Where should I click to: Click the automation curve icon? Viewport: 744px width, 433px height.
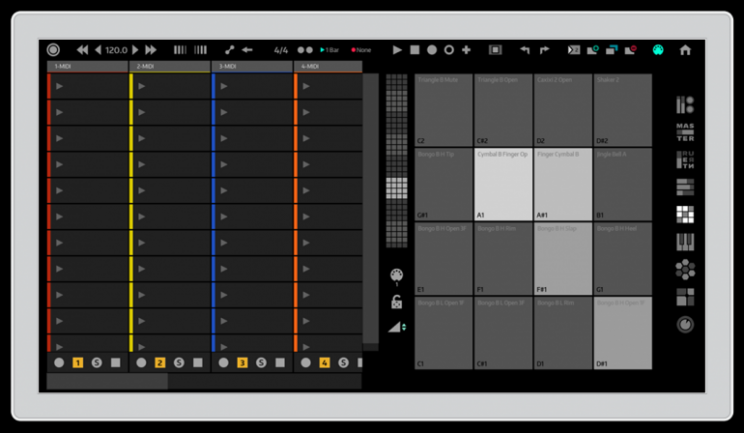[230, 50]
